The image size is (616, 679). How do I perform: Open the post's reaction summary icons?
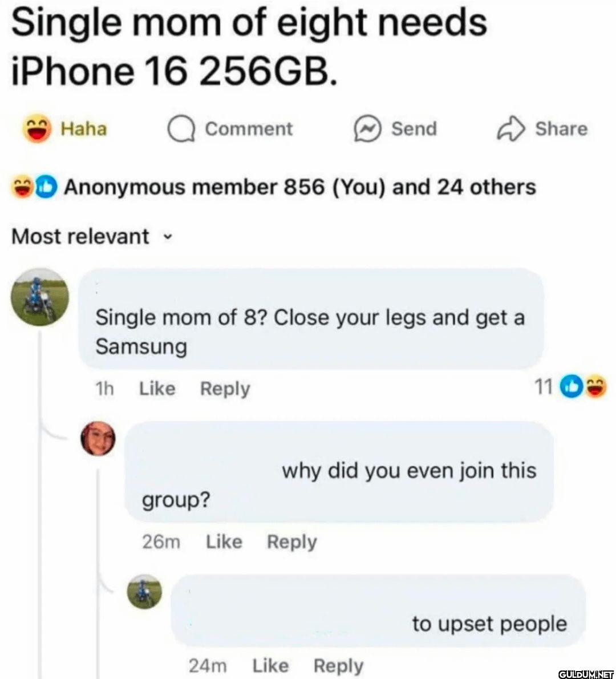coord(35,188)
